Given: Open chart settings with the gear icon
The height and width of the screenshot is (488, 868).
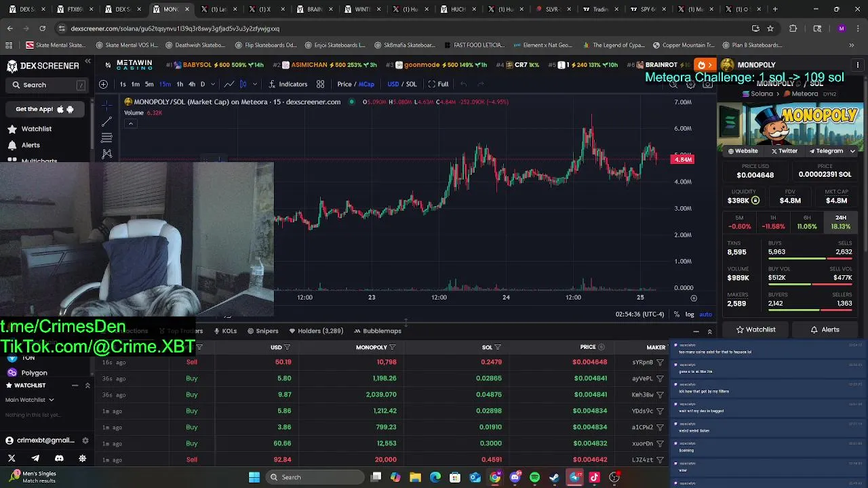Looking at the screenshot, I should [690, 85].
